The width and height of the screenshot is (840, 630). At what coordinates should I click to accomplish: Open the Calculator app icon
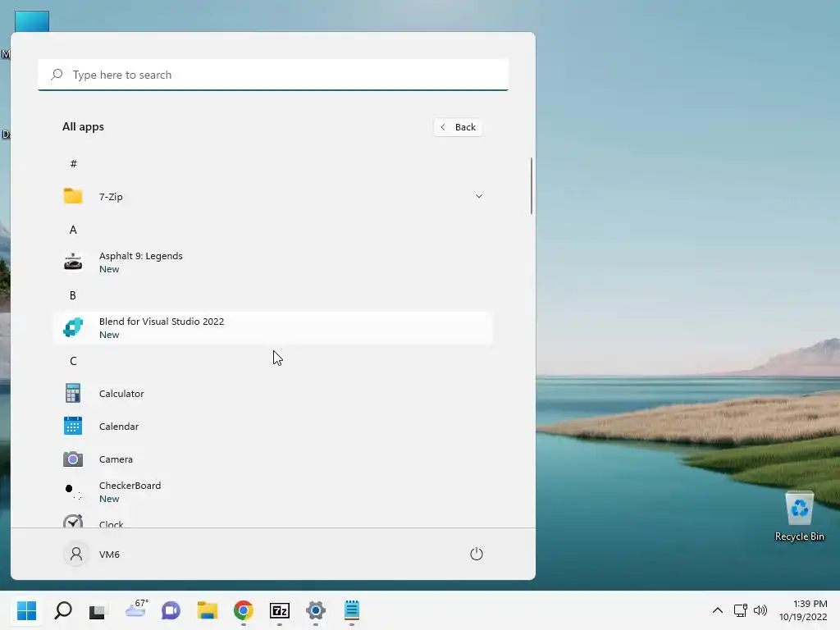(73, 393)
